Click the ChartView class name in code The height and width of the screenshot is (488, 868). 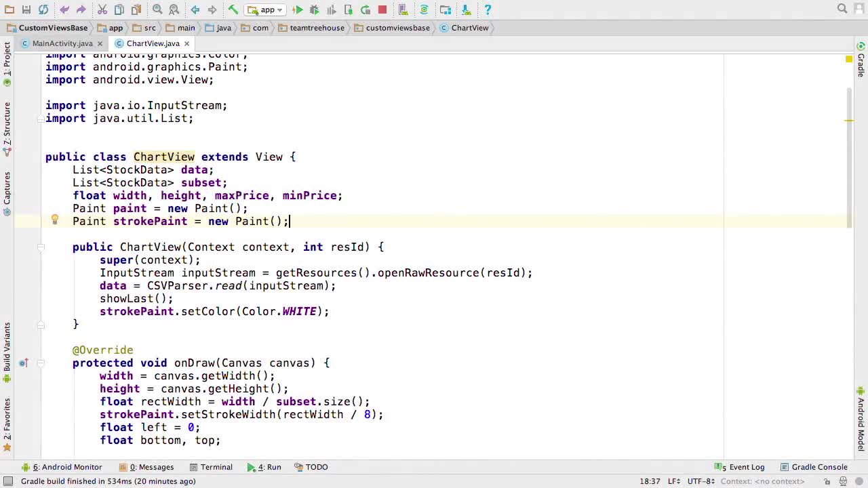[x=164, y=157]
